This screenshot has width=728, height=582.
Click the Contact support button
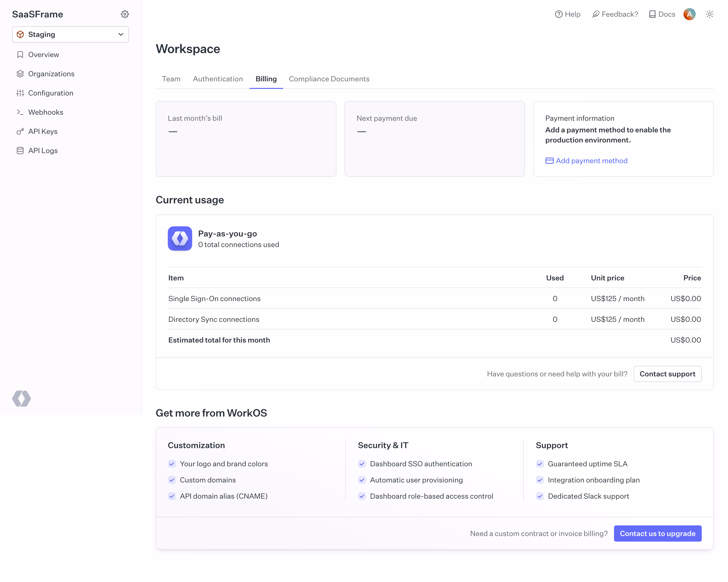(667, 374)
